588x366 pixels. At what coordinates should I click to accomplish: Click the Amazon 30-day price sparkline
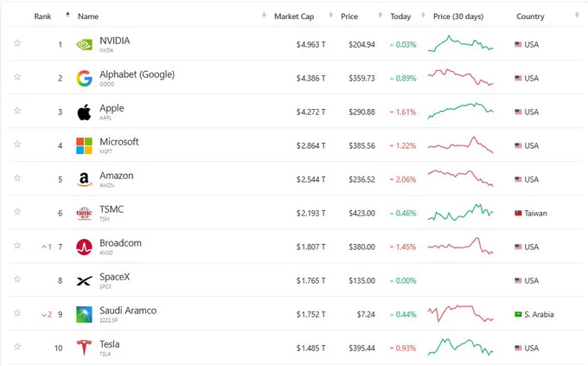point(461,178)
